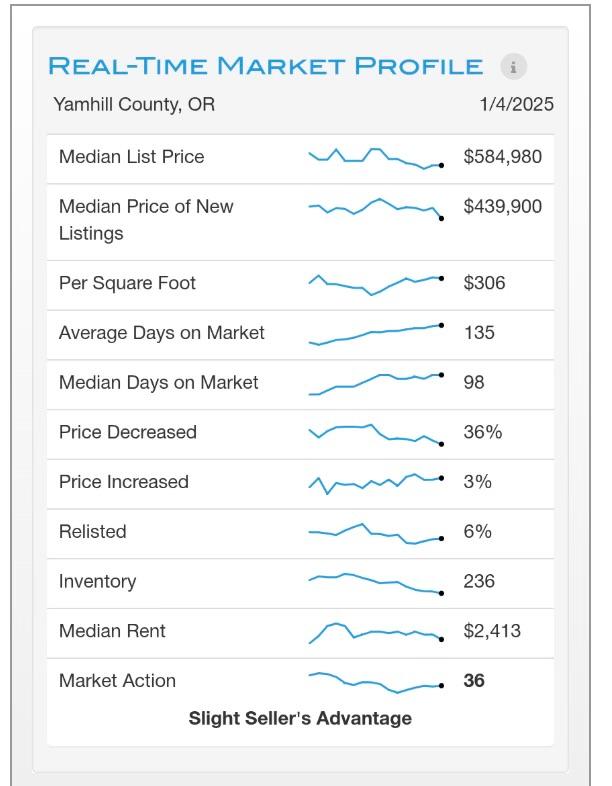
Task: Click the Median List Price sparkline chart
Action: click(x=376, y=158)
